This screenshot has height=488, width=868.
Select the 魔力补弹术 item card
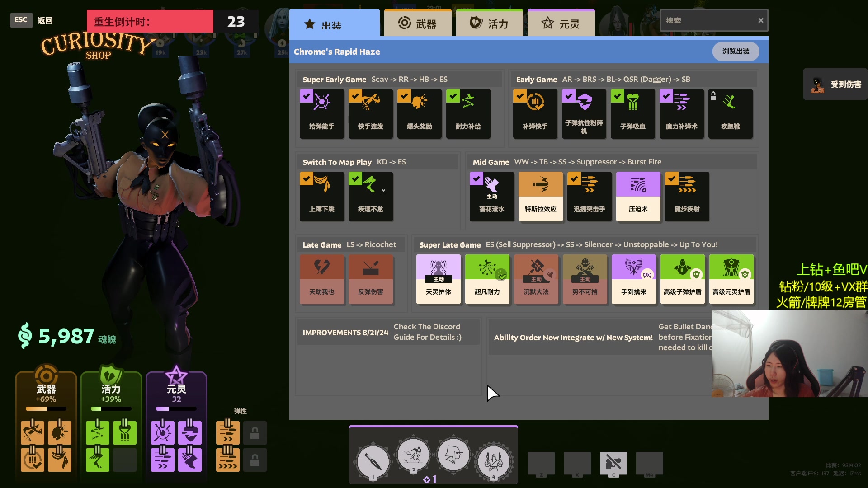coord(681,114)
